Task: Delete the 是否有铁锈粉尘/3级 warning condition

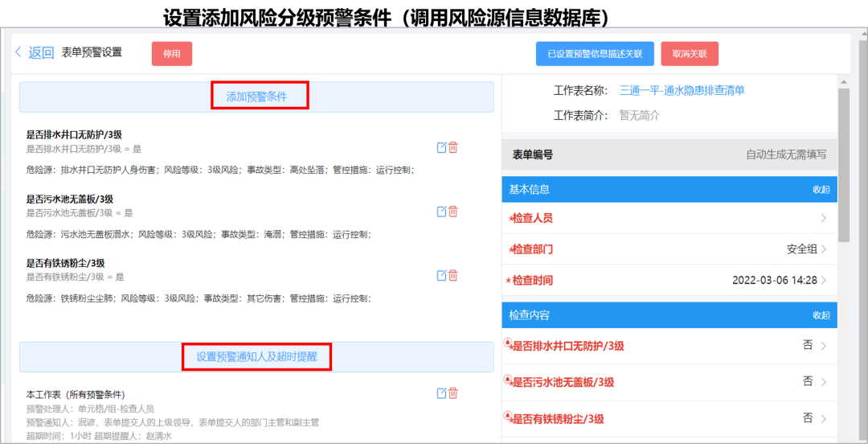Action: point(453,276)
